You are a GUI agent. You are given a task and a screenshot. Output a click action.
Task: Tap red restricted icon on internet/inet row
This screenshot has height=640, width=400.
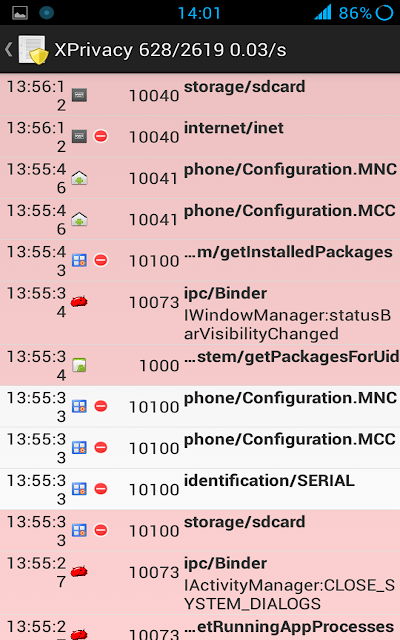101,136
